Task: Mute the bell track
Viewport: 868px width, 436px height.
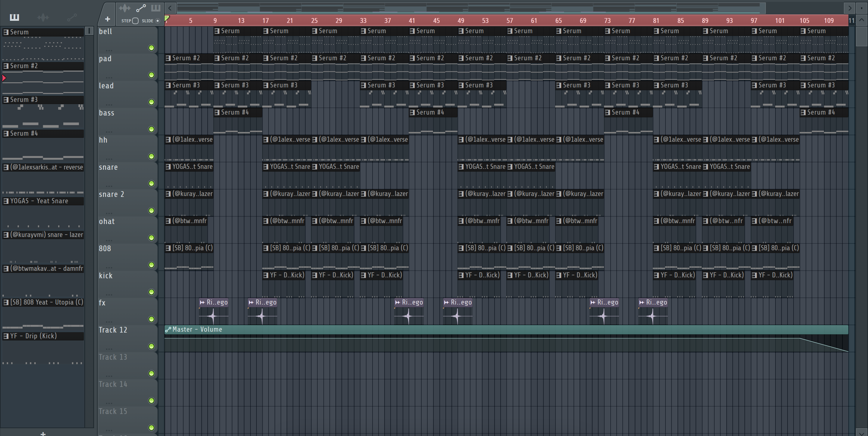Action: click(x=152, y=48)
